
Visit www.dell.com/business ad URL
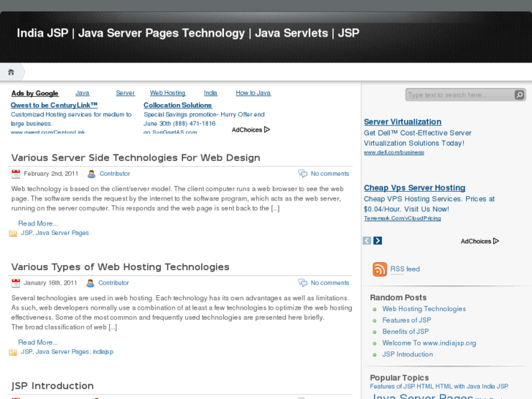pos(394,152)
